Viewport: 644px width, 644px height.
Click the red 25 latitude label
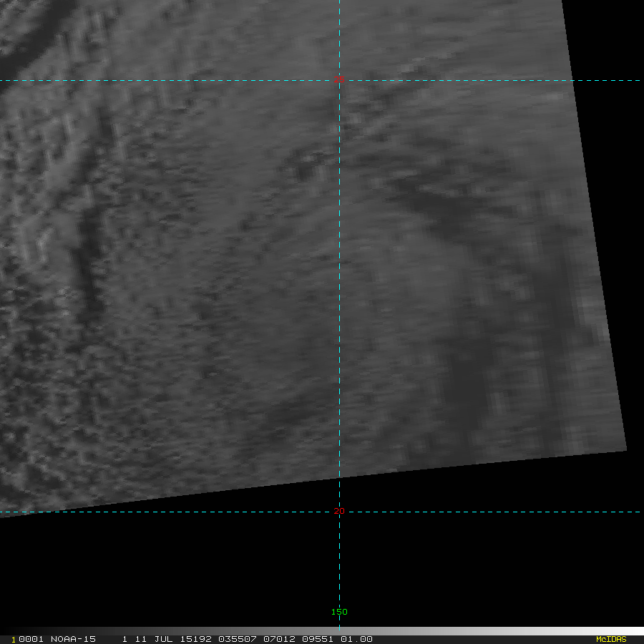339,79
